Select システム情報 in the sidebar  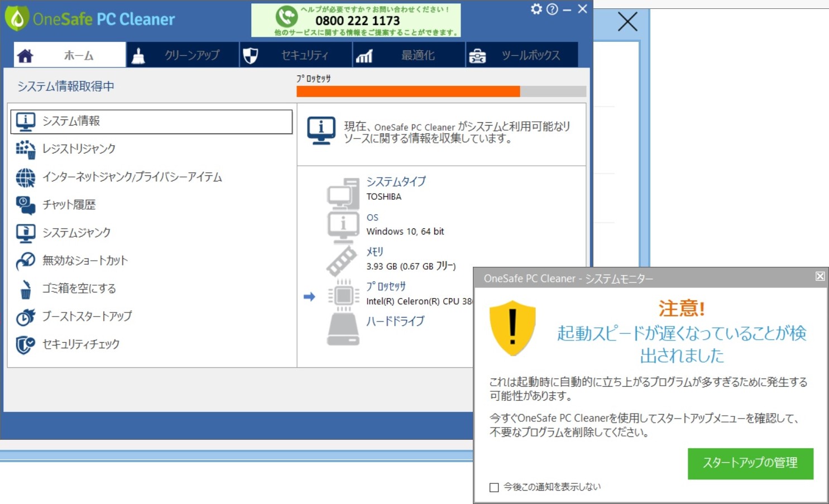click(151, 121)
